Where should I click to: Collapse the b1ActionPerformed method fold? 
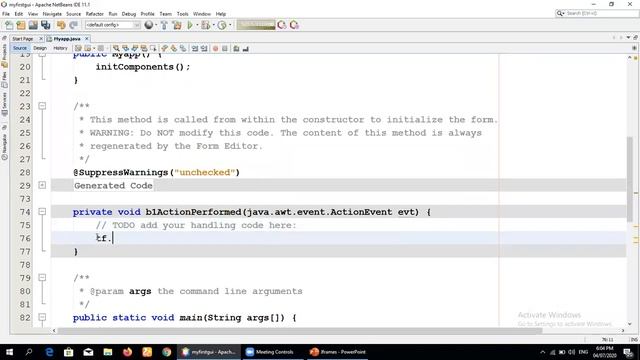(x=42, y=212)
